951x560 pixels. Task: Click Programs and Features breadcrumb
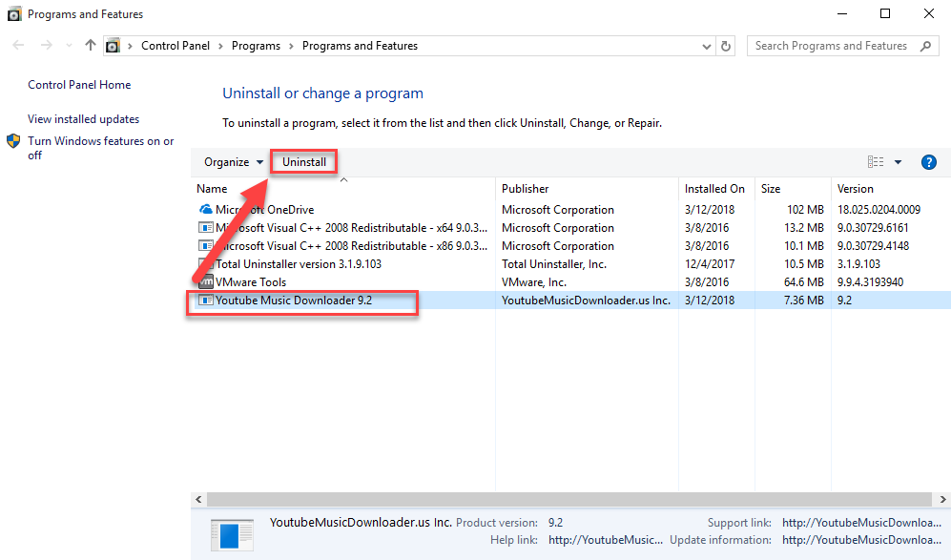[360, 46]
